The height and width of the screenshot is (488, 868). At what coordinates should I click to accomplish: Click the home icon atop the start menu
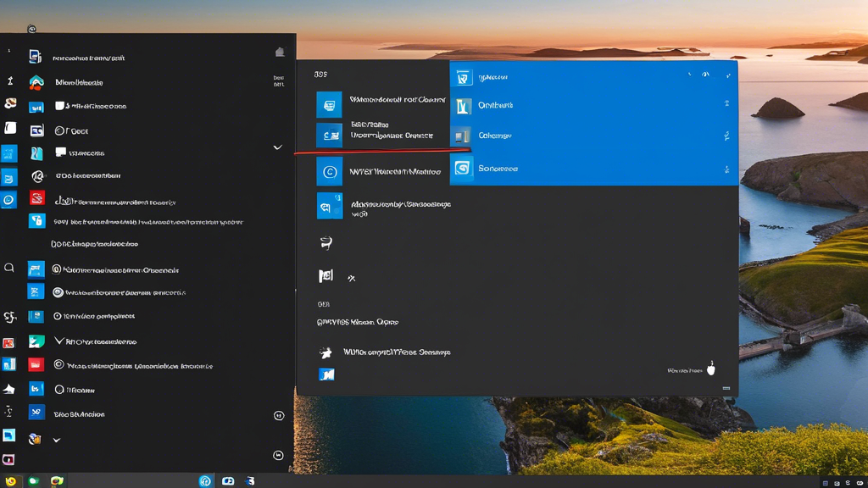coord(280,53)
